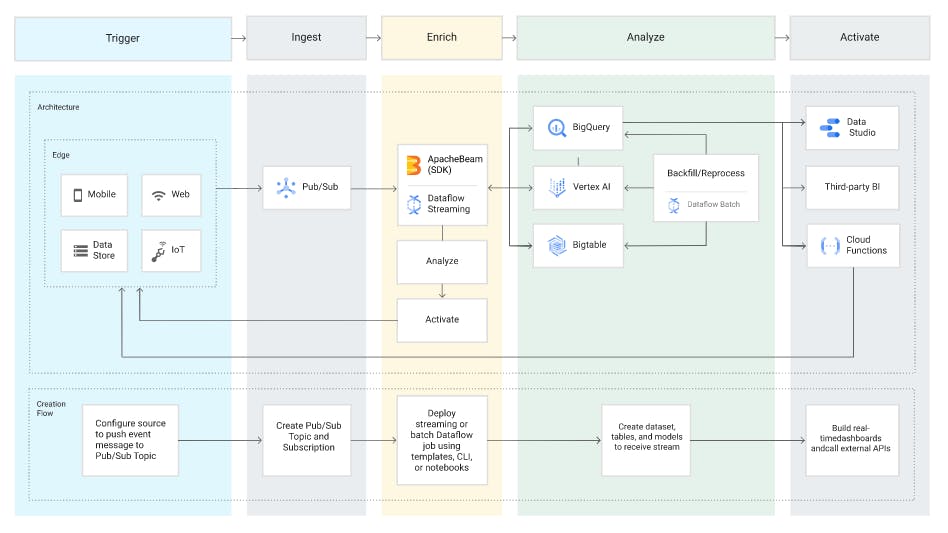
Task: Click the Web label text
Action: 180,195
